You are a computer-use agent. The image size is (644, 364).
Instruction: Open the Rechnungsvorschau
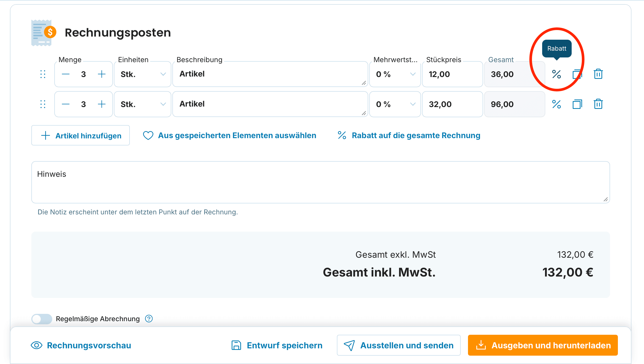coord(81,345)
